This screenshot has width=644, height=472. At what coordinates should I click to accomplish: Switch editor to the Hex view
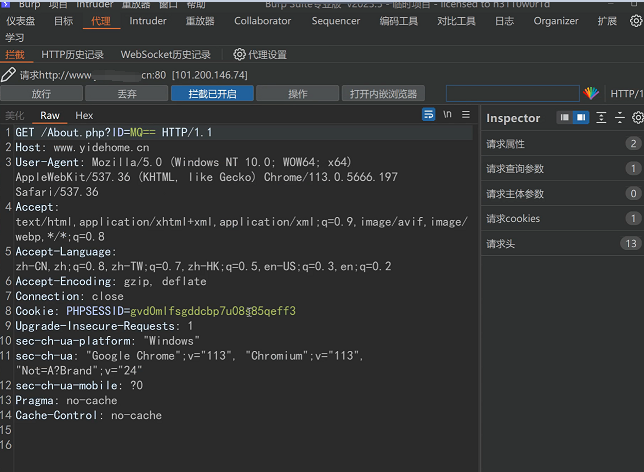[84, 115]
